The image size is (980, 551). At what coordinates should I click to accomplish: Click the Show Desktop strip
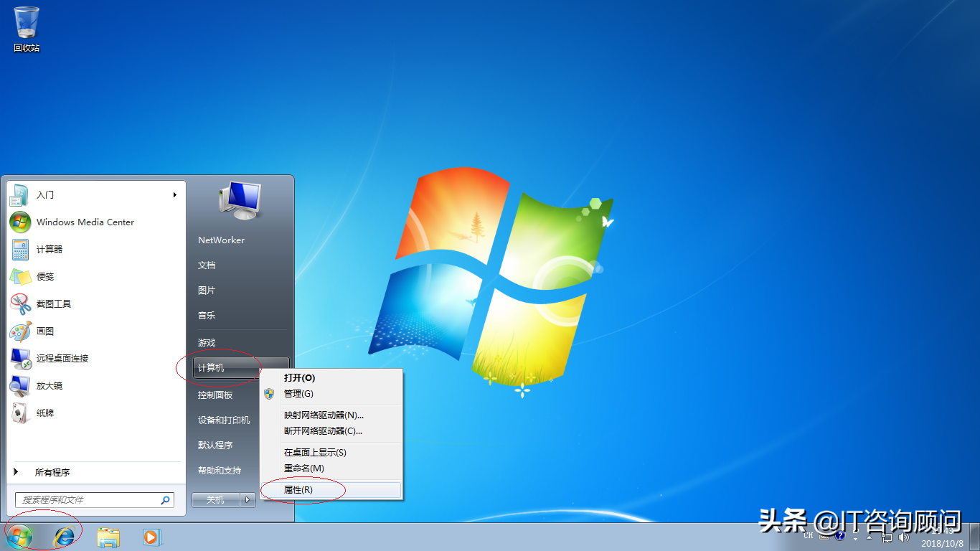point(974,537)
